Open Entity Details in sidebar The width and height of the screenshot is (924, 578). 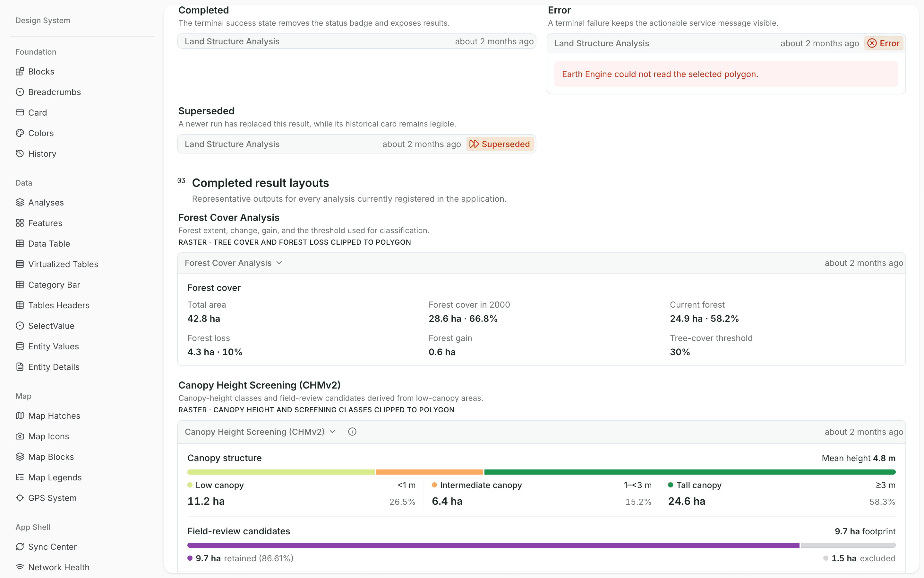point(54,367)
